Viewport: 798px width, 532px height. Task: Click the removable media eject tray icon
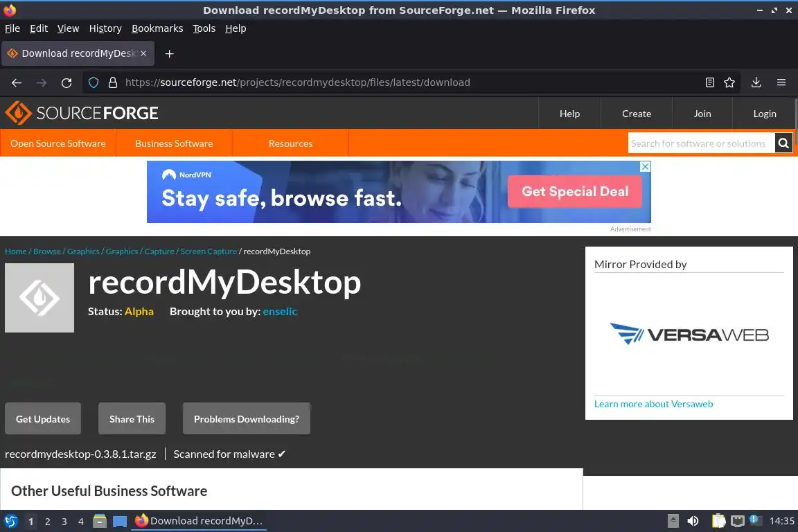point(673,521)
